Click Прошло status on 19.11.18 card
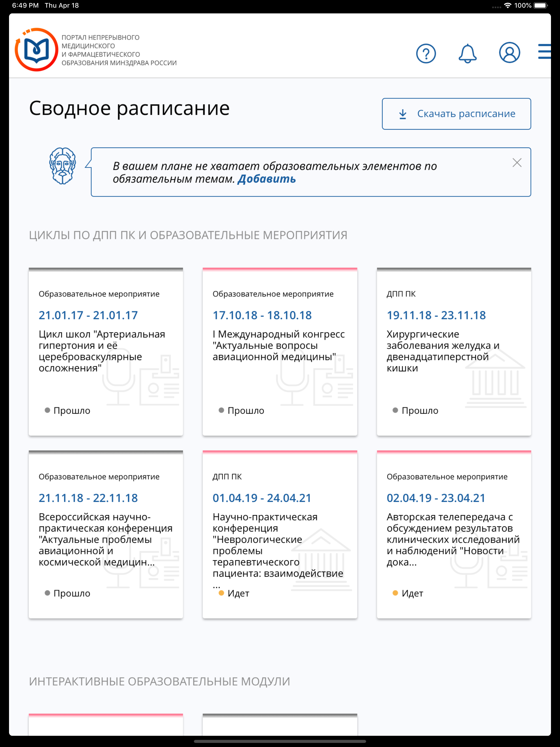560x747 pixels. pyautogui.click(x=415, y=410)
